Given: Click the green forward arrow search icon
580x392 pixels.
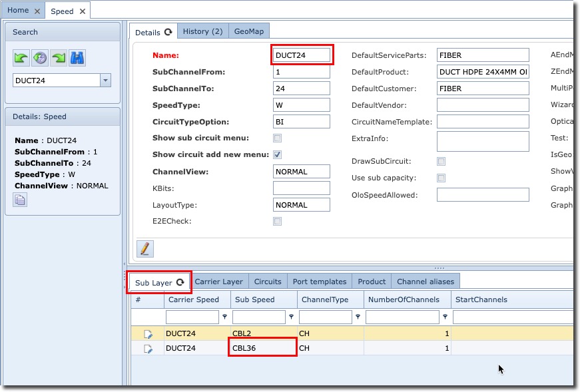Looking at the screenshot, I should 59,58.
